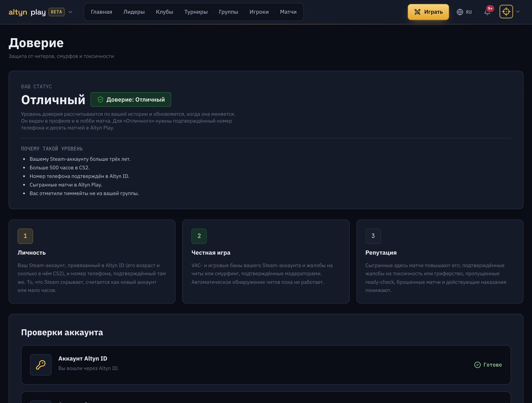Click 'Сыгранные матчи в Altyn Play.' bullet
Image resolution: width=532 pixels, height=403 pixels.
click(66, 185)
